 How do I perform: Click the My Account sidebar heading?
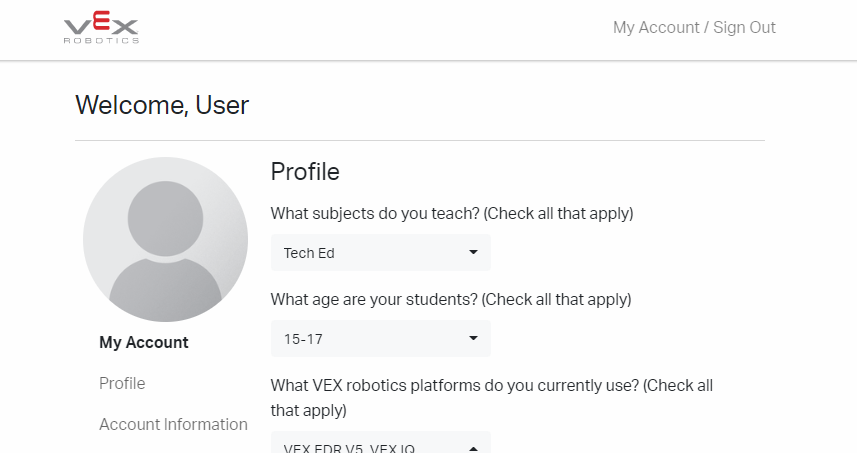[144, 342]
